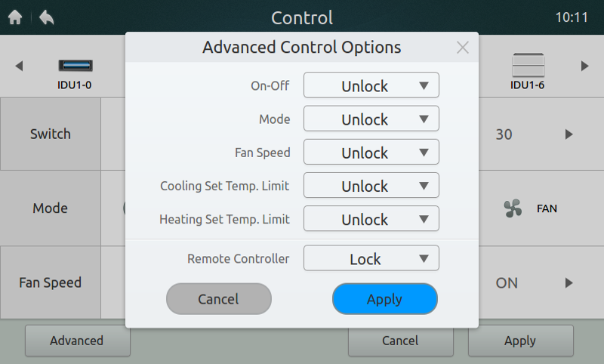
Task: Select the IDU1-6 indoor unit icon
Action: tap(527, 66)
